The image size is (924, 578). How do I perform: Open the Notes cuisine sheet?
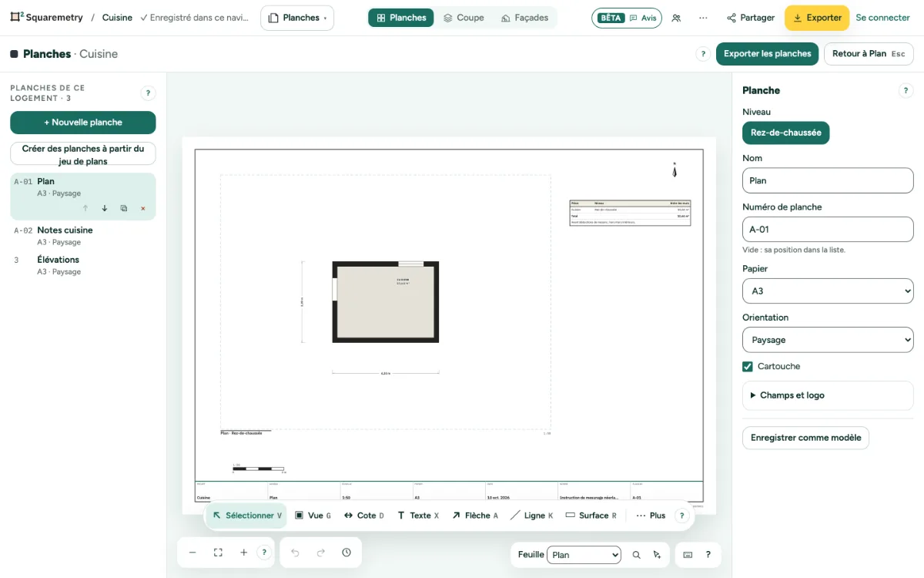point(83,236)
